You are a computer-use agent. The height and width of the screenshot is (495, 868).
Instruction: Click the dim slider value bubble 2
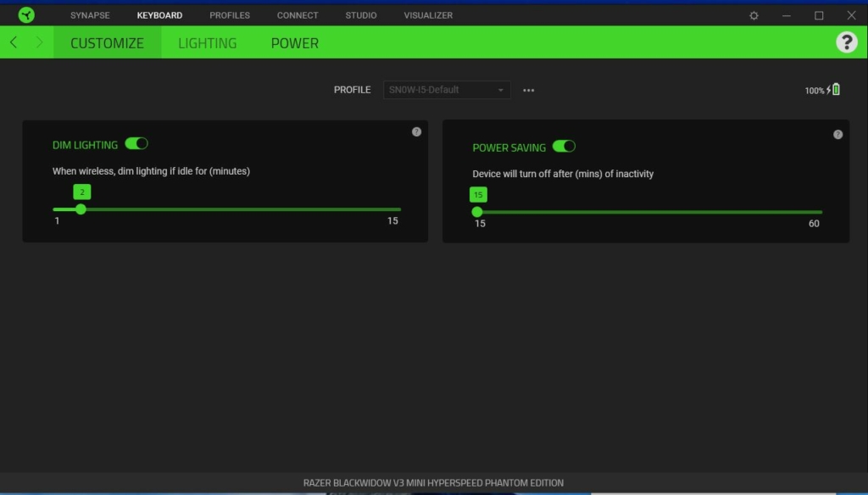pos(82,192)
